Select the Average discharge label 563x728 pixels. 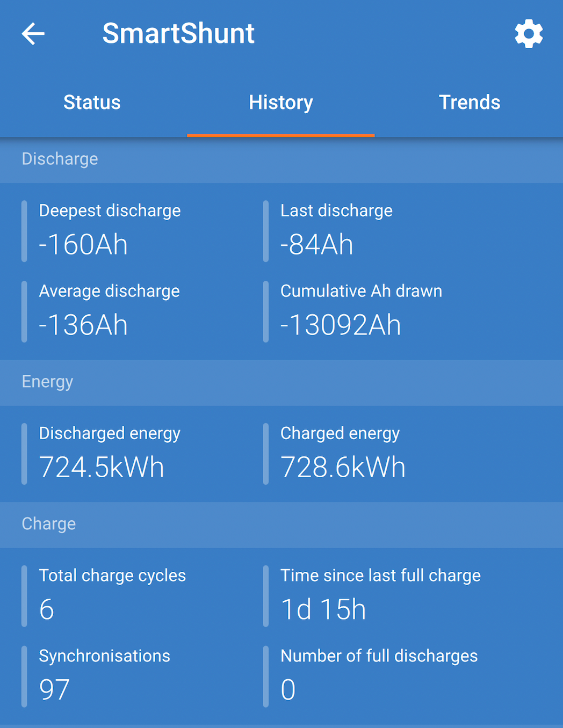pyautogui.click(x=109, y=291)
